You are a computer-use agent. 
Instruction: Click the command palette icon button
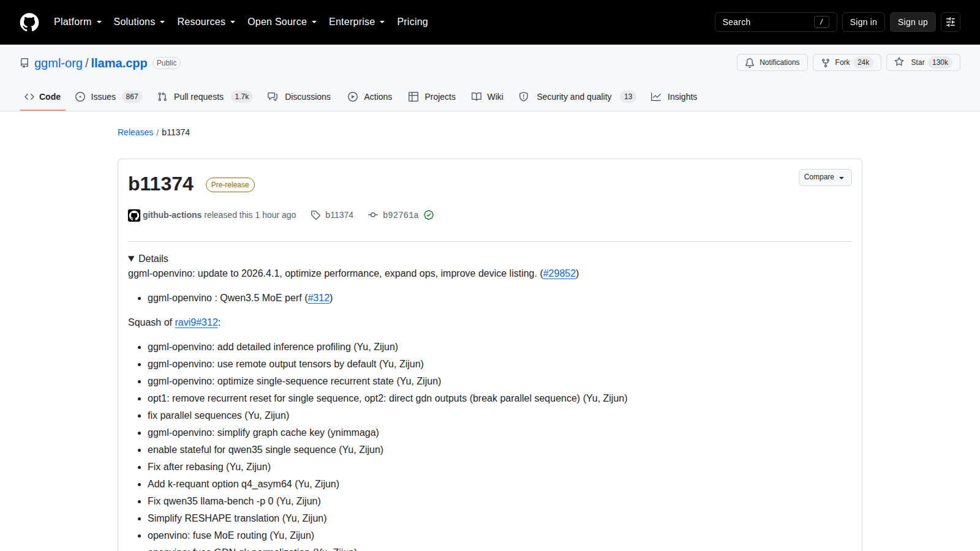pos(951,22)
